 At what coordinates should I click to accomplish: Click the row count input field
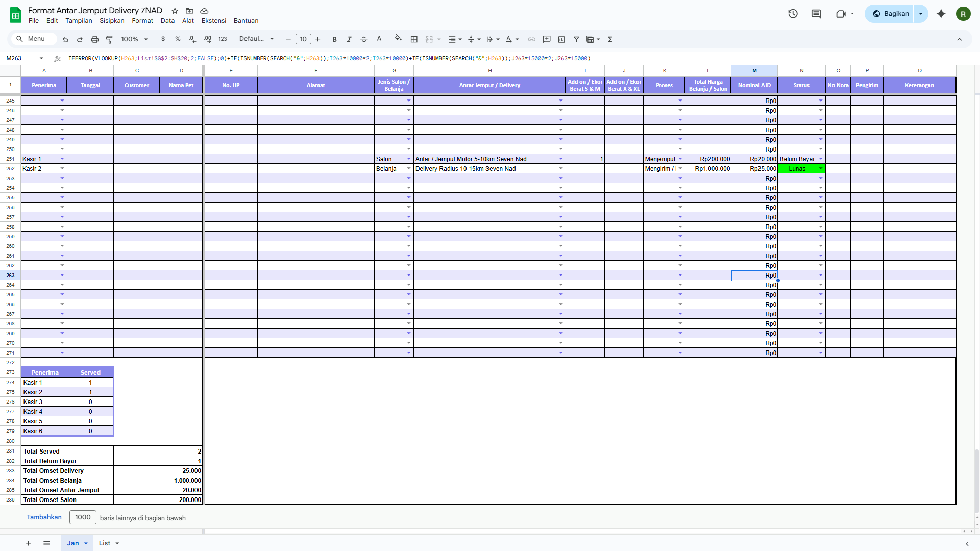pos(83,517)
